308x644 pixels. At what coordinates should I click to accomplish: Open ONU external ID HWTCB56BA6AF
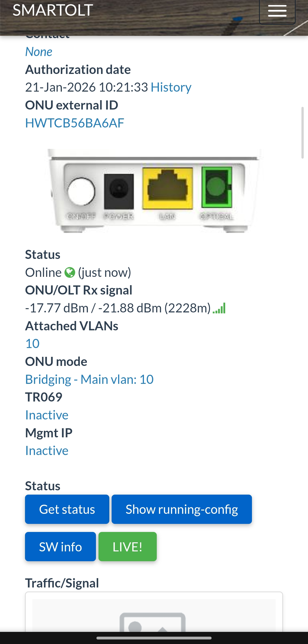tap(74, 123)
